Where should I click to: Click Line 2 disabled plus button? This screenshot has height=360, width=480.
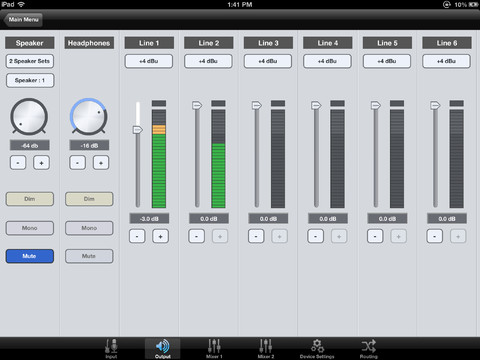(x=220, y=236)
